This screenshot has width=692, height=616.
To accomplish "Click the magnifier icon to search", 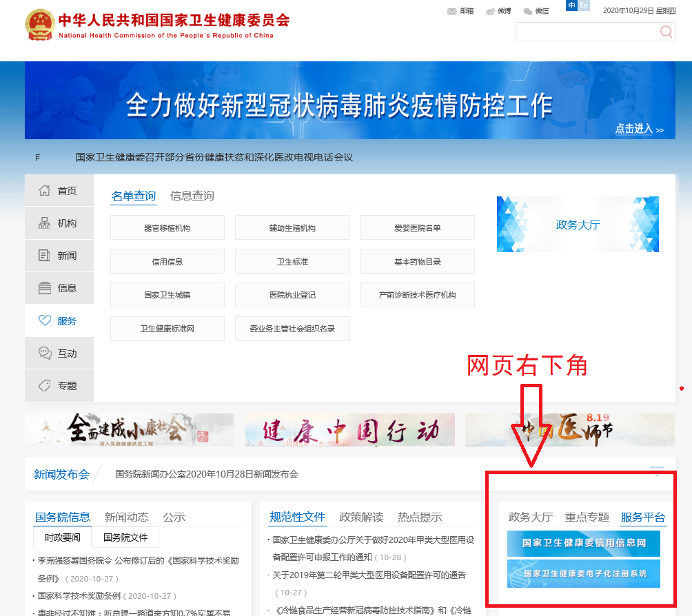I will [666, 32].
